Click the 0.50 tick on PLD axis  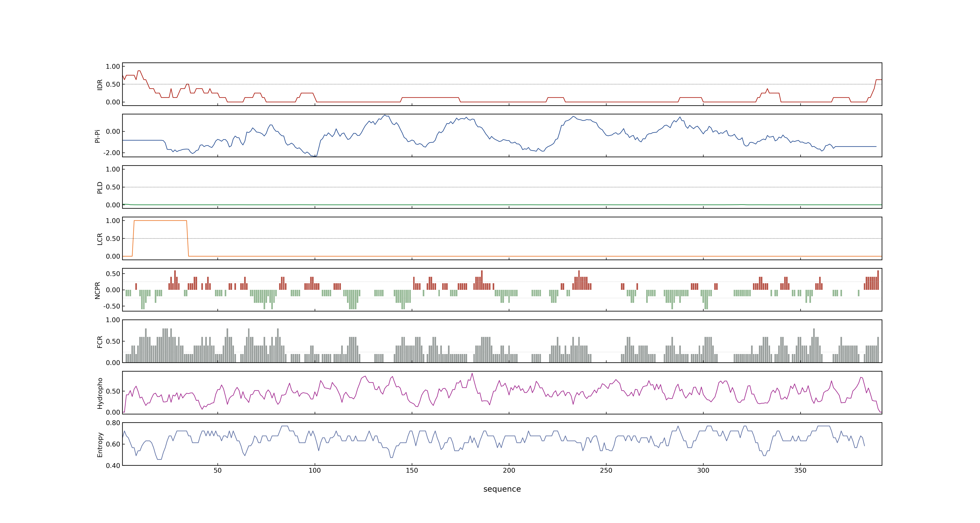coord(113,187)
